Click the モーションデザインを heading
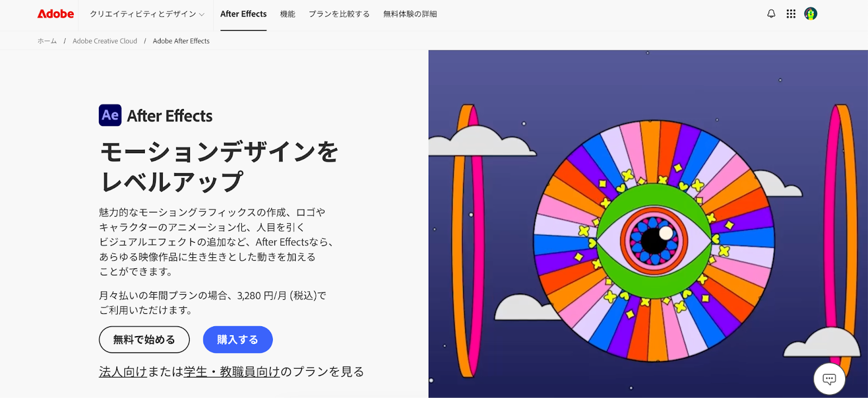 (219, 151)
